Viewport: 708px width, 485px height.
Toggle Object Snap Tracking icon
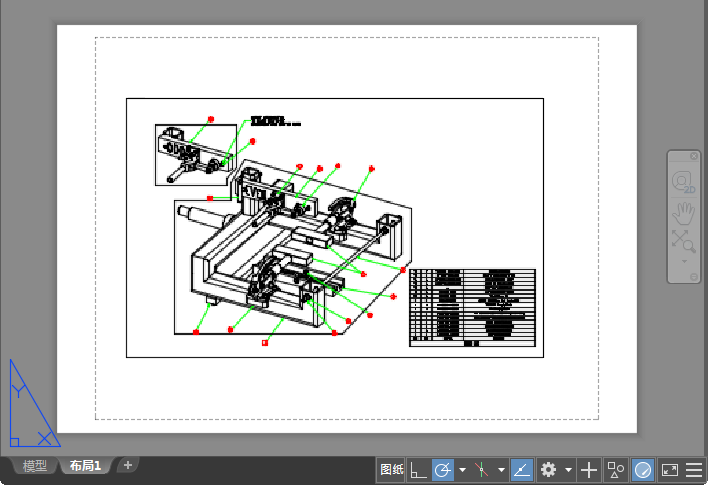coord(522,470)
